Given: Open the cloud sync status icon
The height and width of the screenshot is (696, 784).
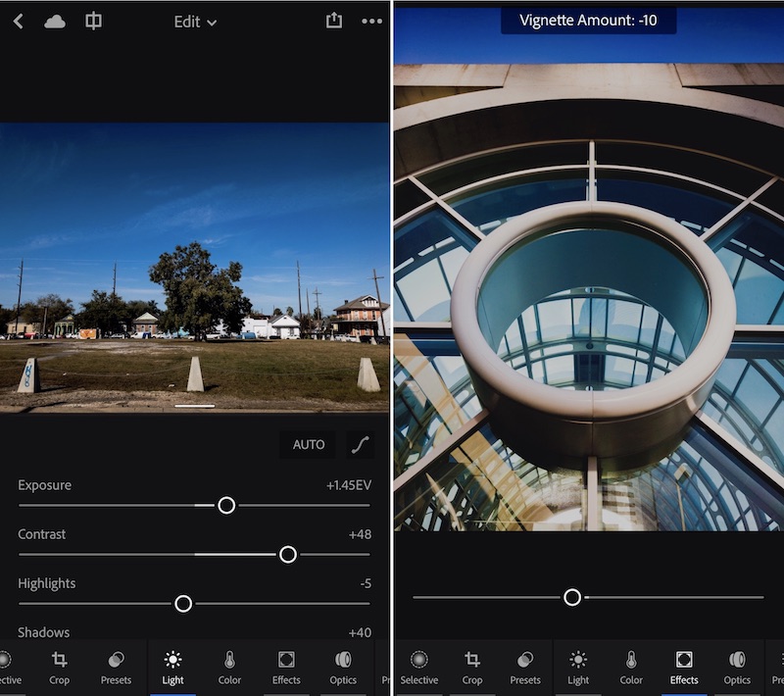Looking at the screenshot, I should 55,21.
